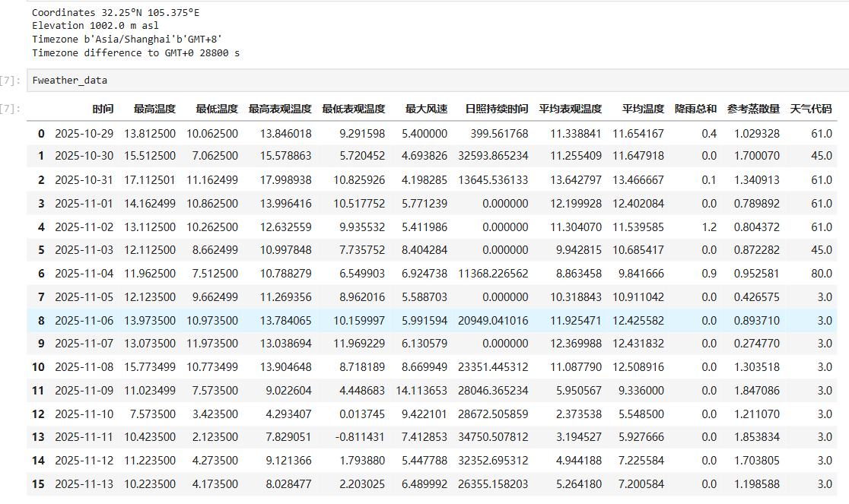Select the date cell 2025-11-02
Screen dimensions: 849x504
click(x=84, y=227)
